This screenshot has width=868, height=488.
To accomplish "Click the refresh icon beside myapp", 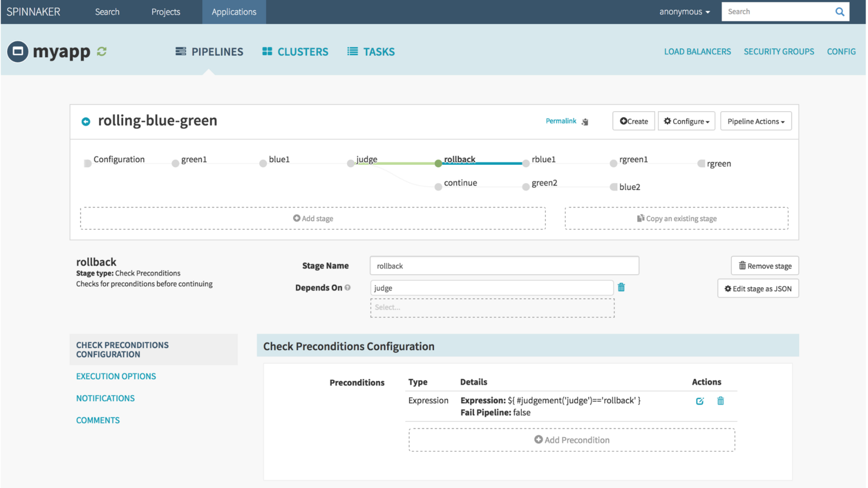I will pos(101,52).
